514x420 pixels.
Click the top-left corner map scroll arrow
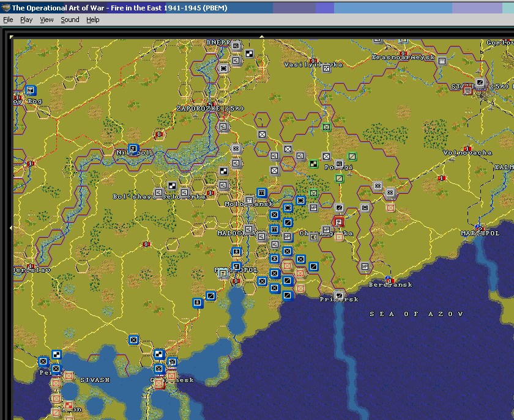12,37
